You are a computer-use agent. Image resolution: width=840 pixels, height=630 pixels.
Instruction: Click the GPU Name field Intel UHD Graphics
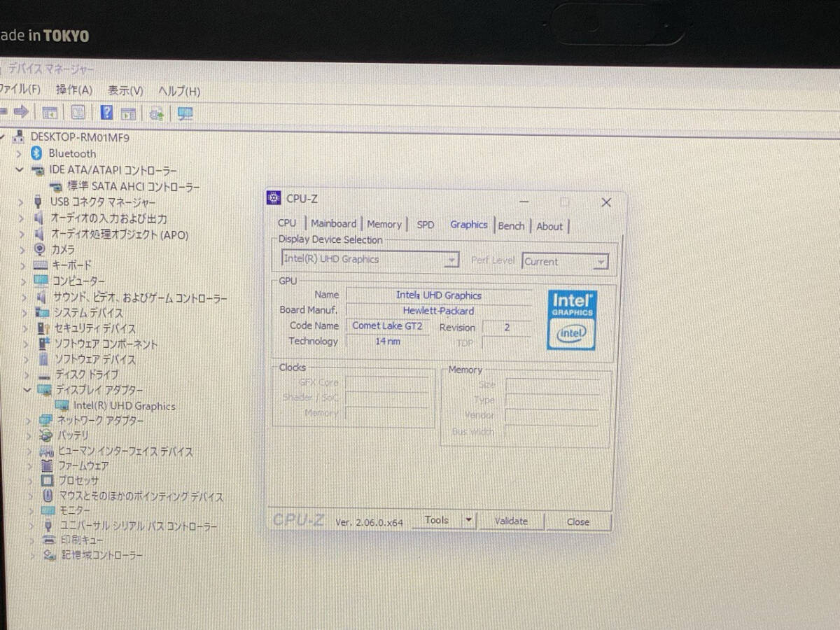[x=439, y=295]
